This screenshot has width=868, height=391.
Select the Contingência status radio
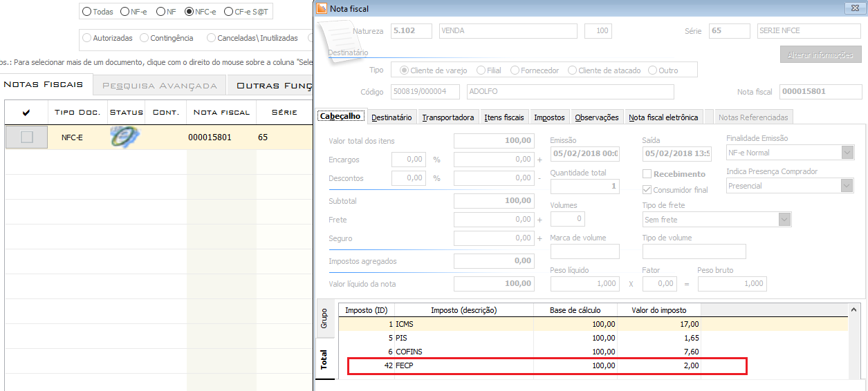coord(144,38)
